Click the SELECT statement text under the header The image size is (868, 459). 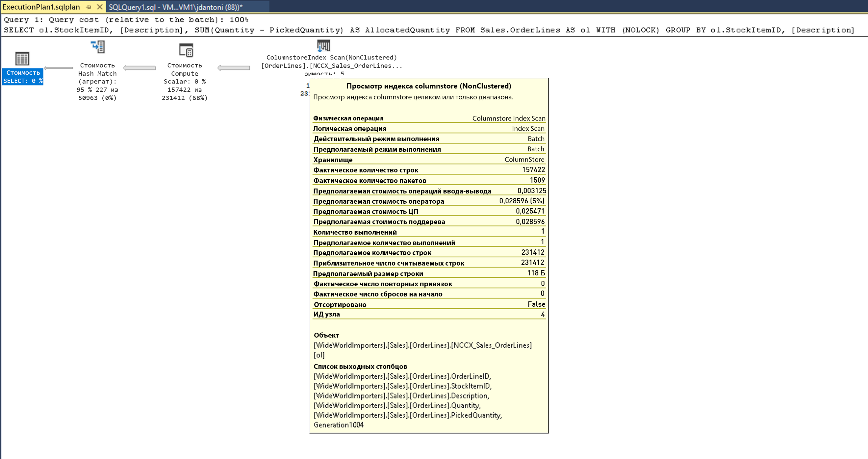click(429, 30)
